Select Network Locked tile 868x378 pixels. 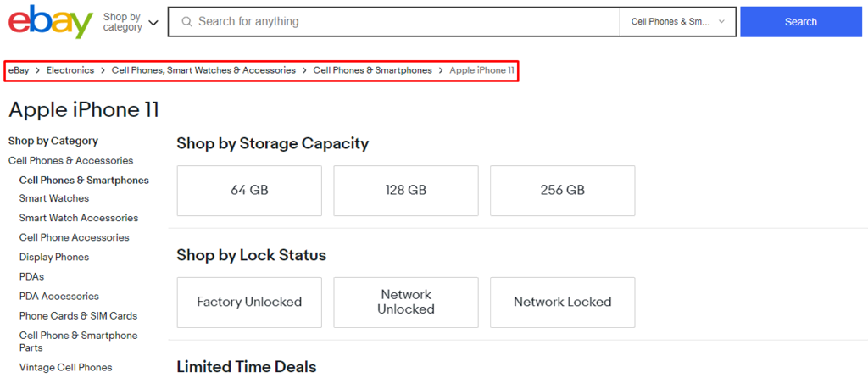tap(563, 303)
